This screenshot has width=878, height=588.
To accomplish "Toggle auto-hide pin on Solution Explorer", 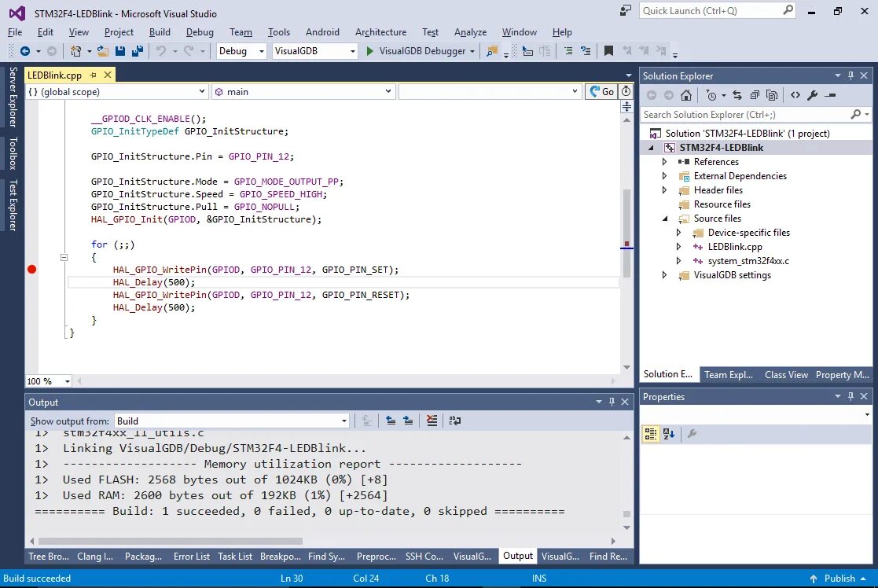I will pyautogui.click(x=852, y=75).
